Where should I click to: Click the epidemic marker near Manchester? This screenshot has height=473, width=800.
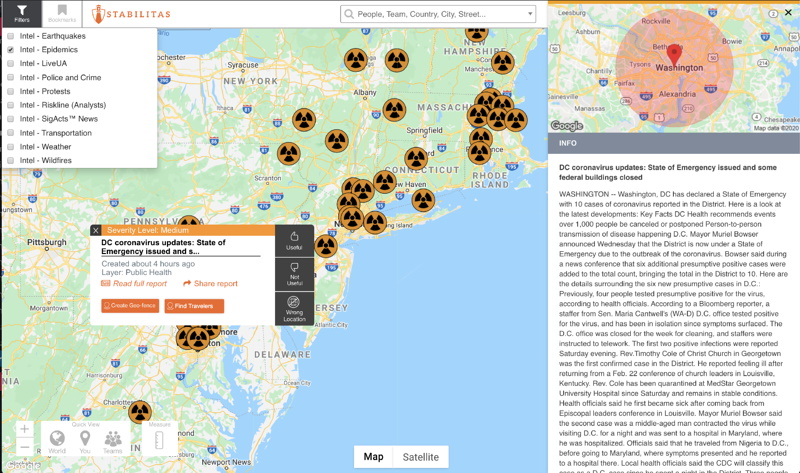click(503, 63)
